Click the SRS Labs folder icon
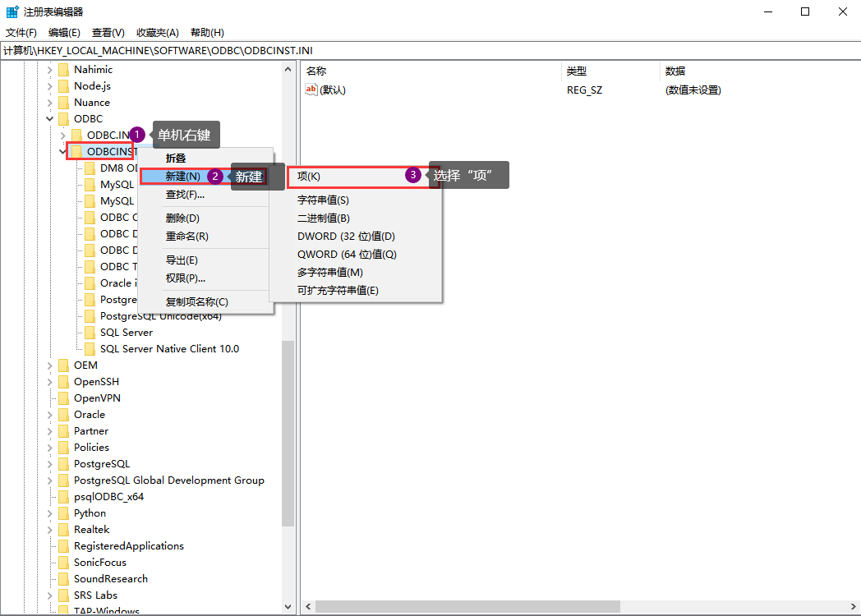 [64, 596]
